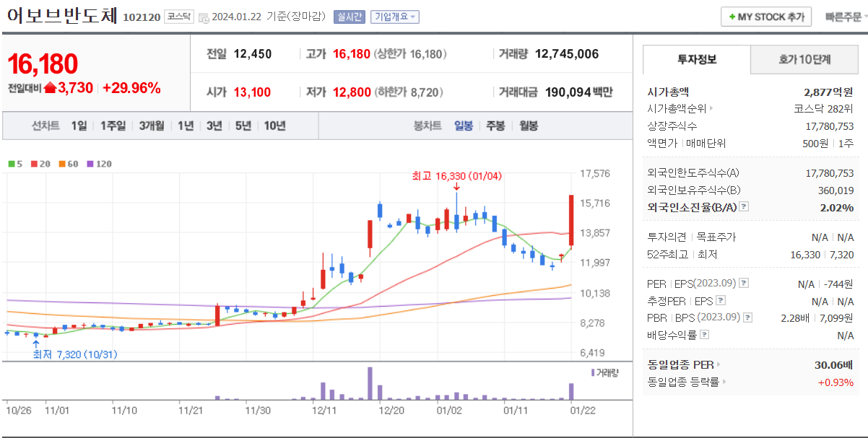
Task: Click the 코스닥 market badge
Action: click(x=178, y=17)
